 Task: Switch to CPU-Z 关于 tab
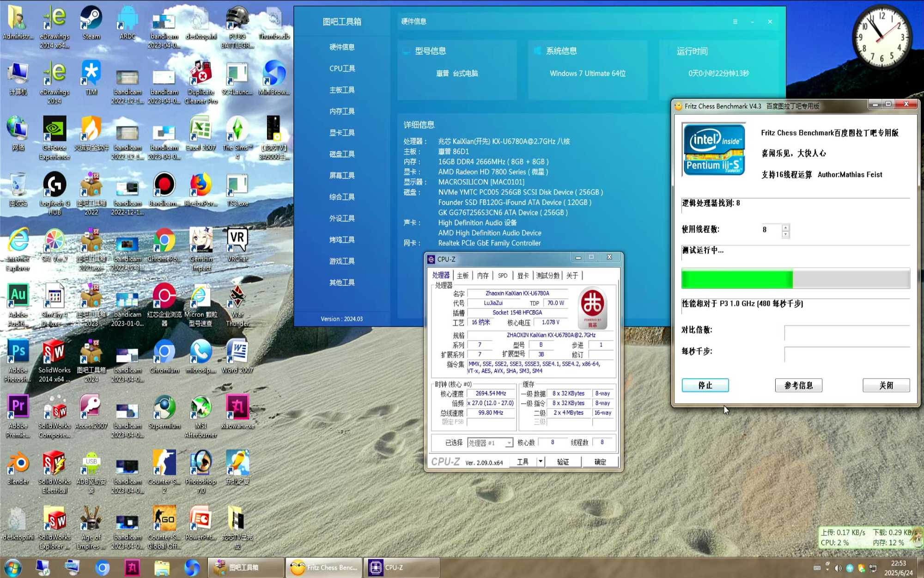pos(572,276)
